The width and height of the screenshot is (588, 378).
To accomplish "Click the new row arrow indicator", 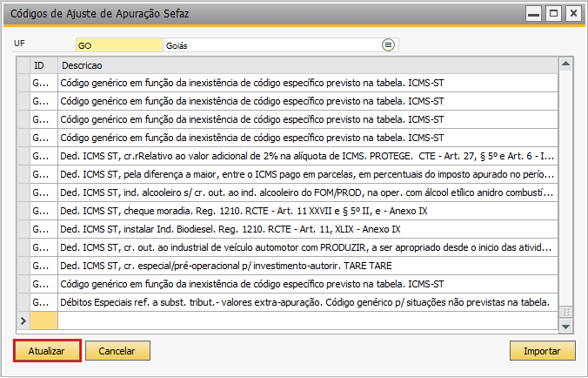I will click(x=23, y=321).
